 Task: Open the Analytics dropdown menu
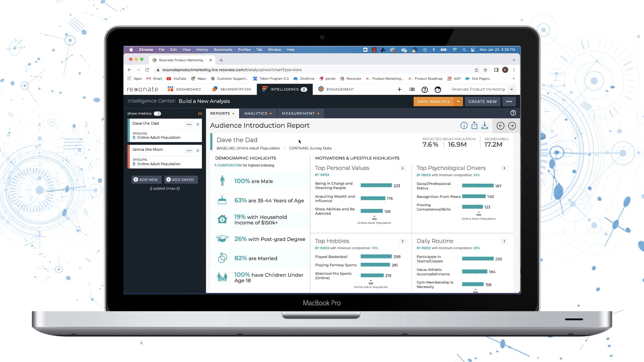pos(258,114)
